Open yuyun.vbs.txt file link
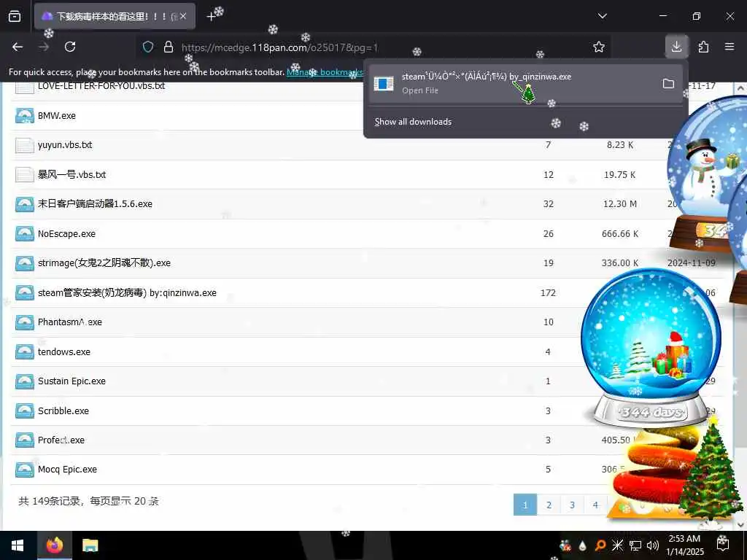Screen dimensions: 747x560 [65, 145]
